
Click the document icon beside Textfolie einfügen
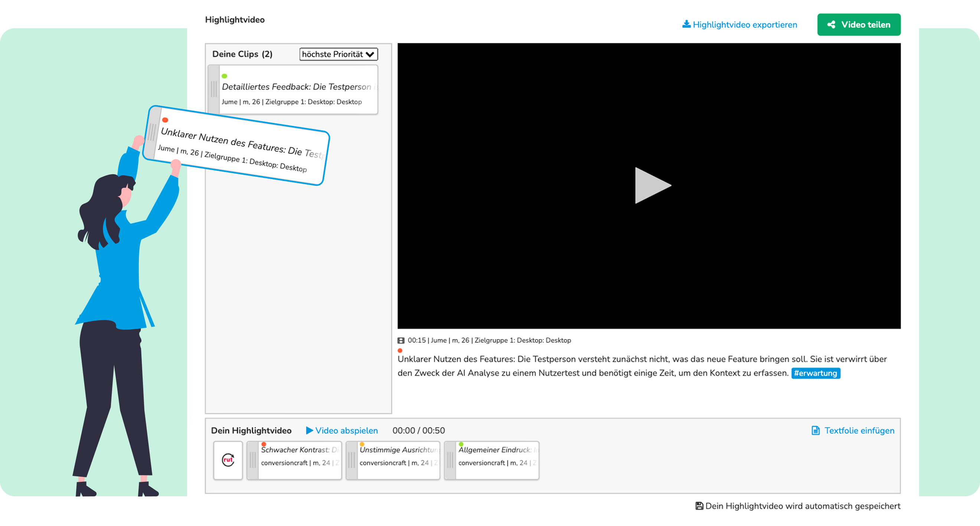[815, 431]
